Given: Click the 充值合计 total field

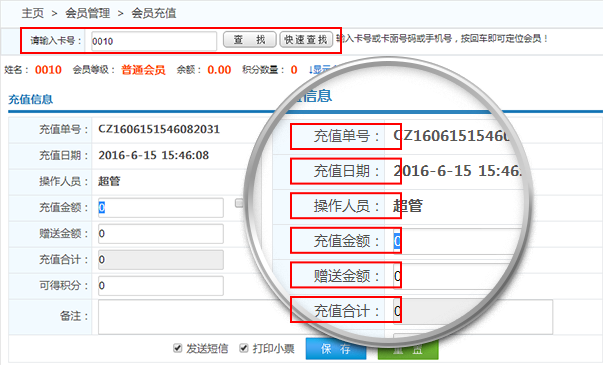Looking at the screenshot, I should coord(161,260).
